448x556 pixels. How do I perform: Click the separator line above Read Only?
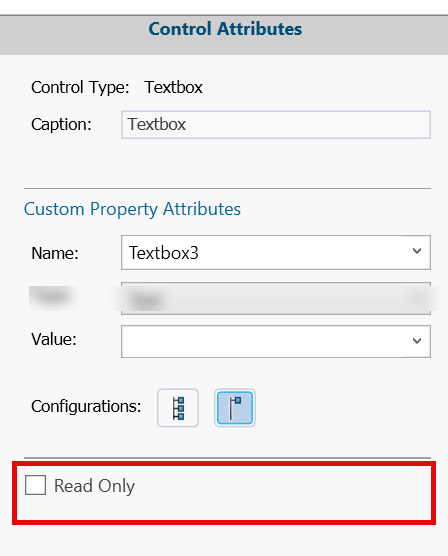(x=227, y=458)
